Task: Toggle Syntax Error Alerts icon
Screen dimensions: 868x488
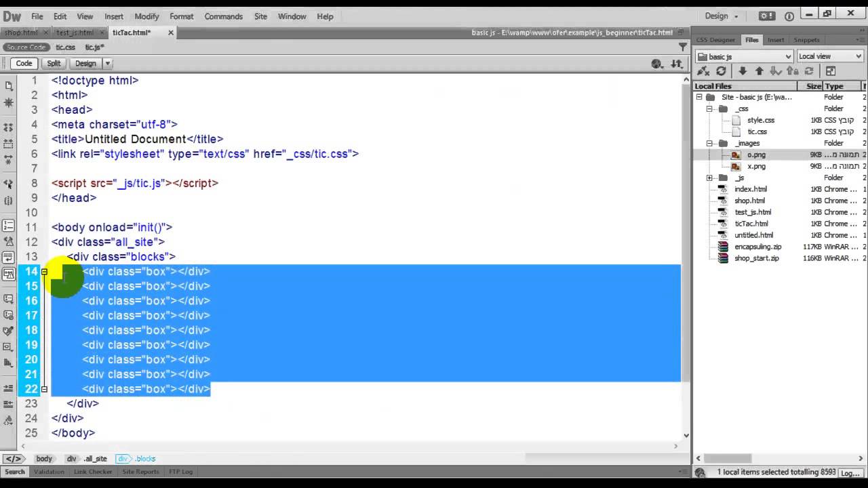Action: 9,274
